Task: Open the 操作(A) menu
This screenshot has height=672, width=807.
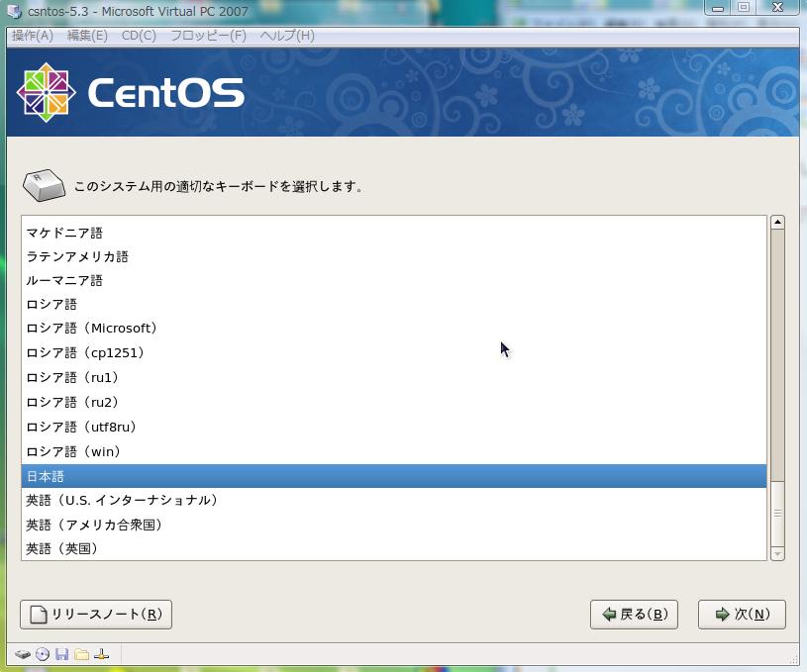Action: click(33, 36)
